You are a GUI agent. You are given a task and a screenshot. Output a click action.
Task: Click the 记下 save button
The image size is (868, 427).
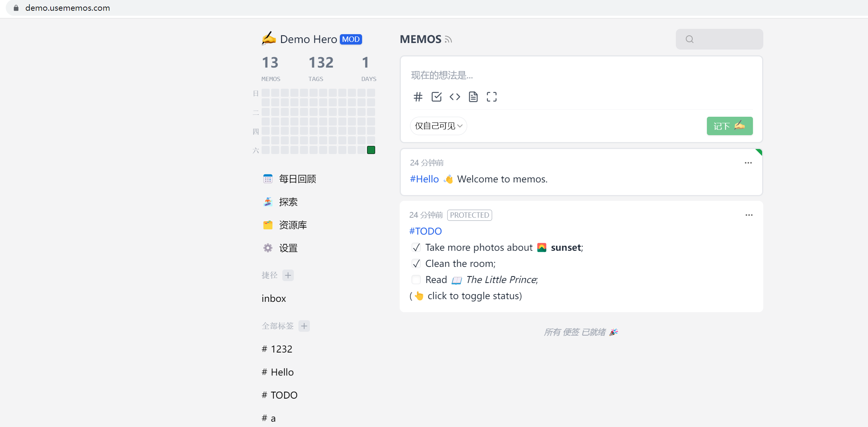(730, 126)
